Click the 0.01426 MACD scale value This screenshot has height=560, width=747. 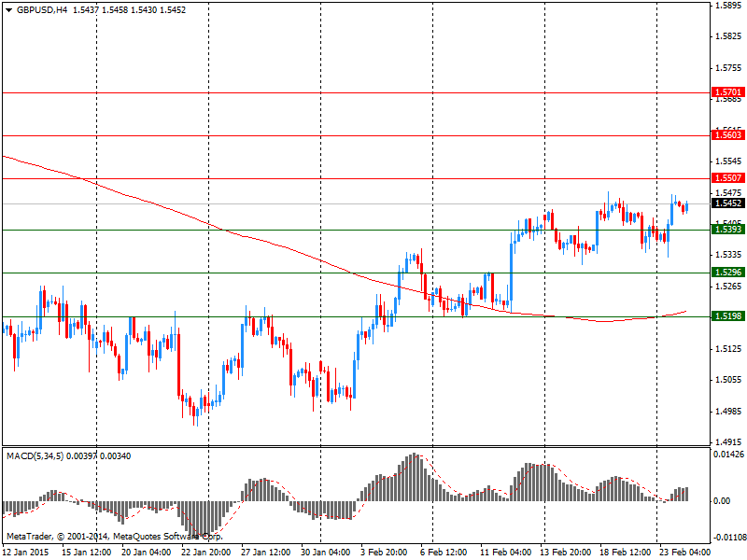(729, 455)
